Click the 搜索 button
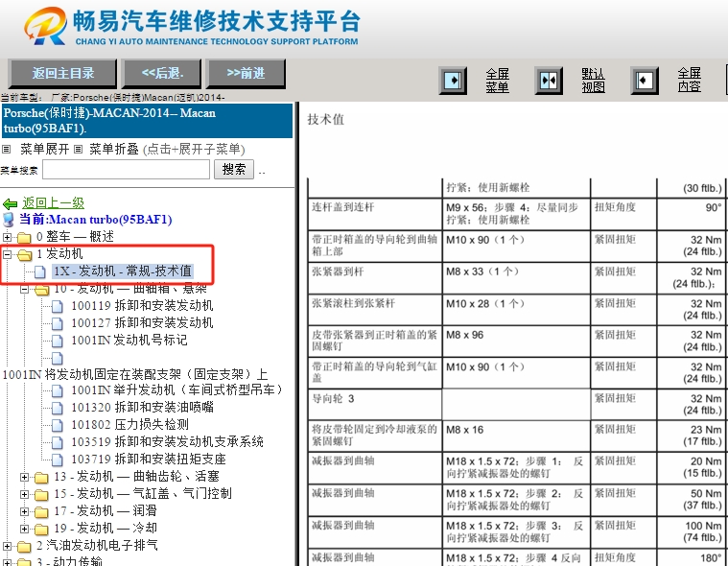728x566 pixels. point(233,170)
